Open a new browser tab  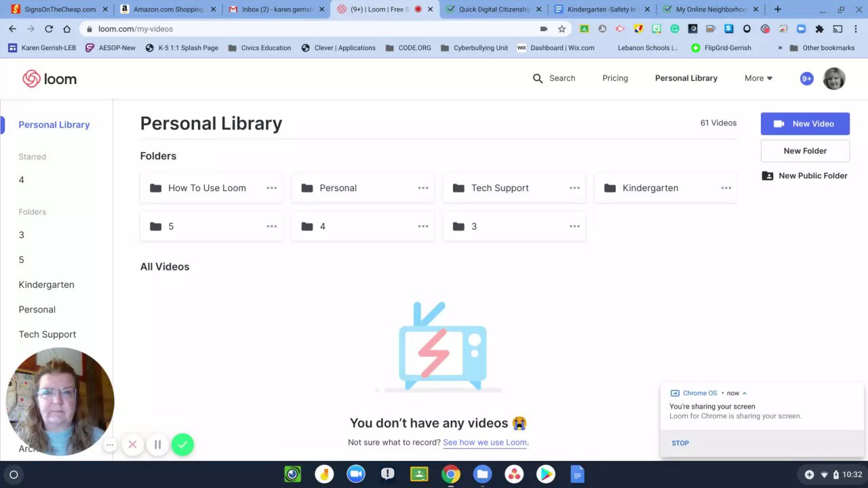778,9
